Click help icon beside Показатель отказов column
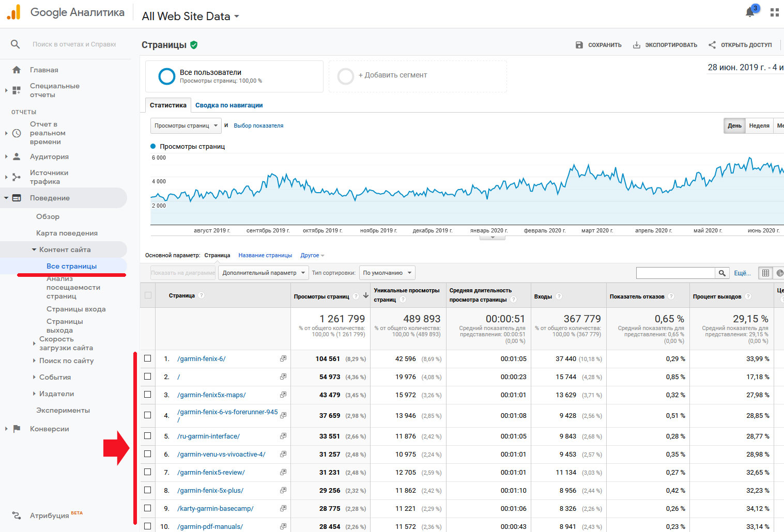784x532 pixels. coord(671,296)
